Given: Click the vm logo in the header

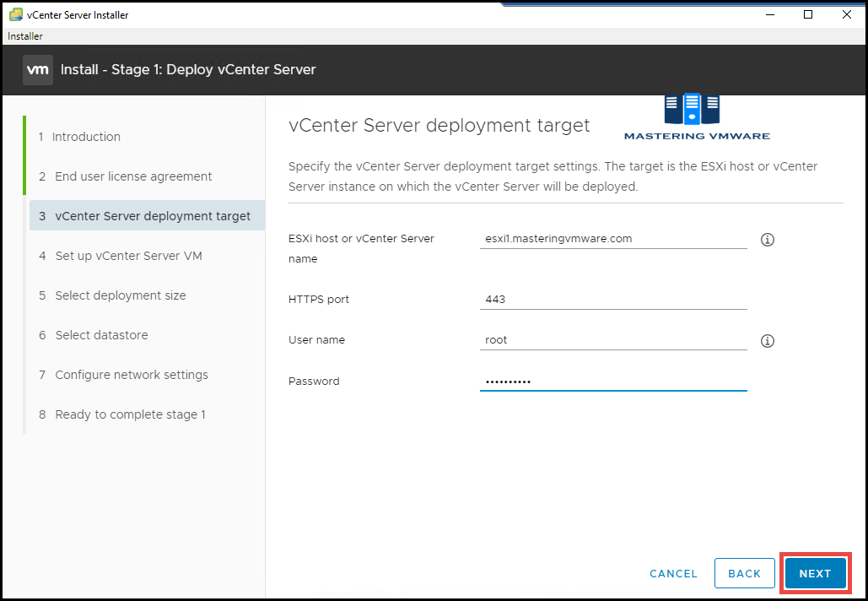Looking at the screenshot, I should [38, 70].
